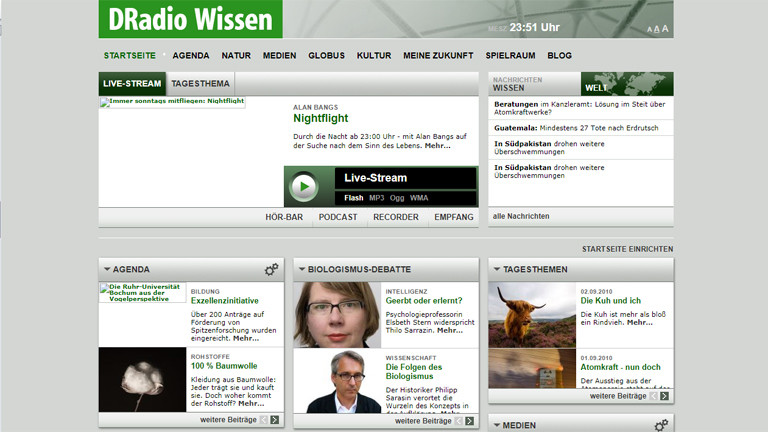This screenshot has width=768, height=432.
Task: Go to previous page in AGENDA panel
Action: click(x=264, y=420)
